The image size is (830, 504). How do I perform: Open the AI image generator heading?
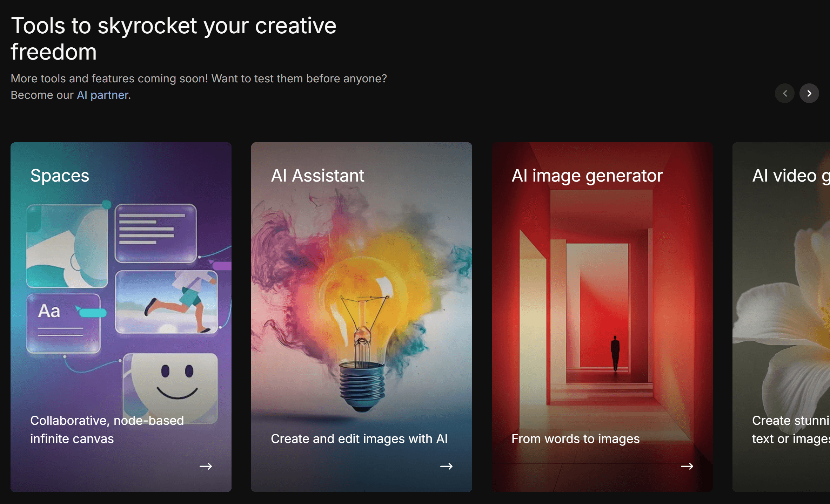tap(587, 175)
